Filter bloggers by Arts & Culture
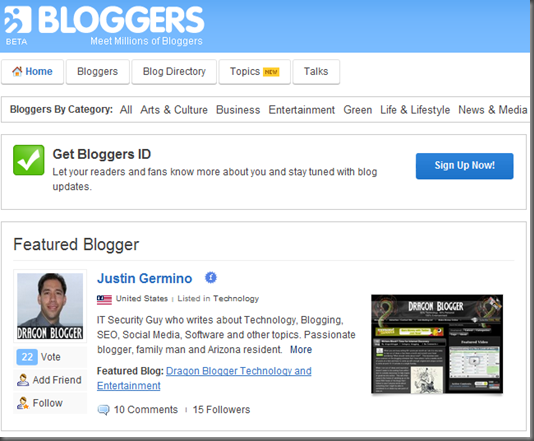Image resolution: width=534 pixels, height=441 pixels. click(174, 110)
